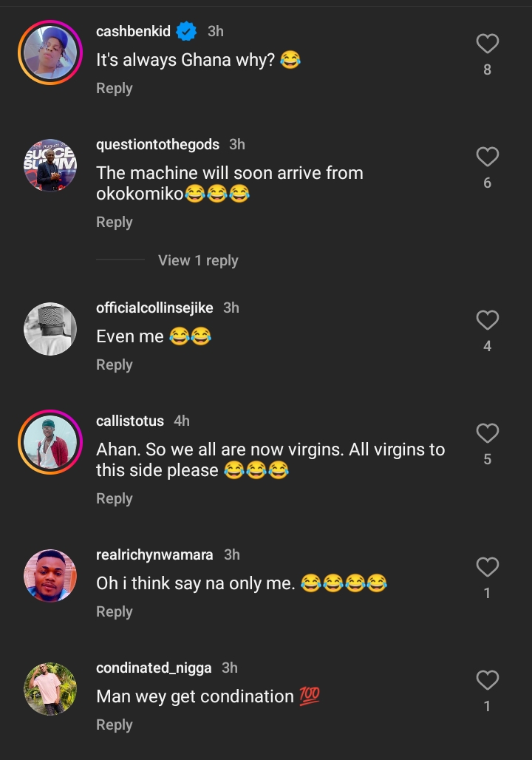Viewport: 532px width, 760px height.
Task: Like condinated_nigga's comment
Action: pyautogui.click(x=487, y=680)
